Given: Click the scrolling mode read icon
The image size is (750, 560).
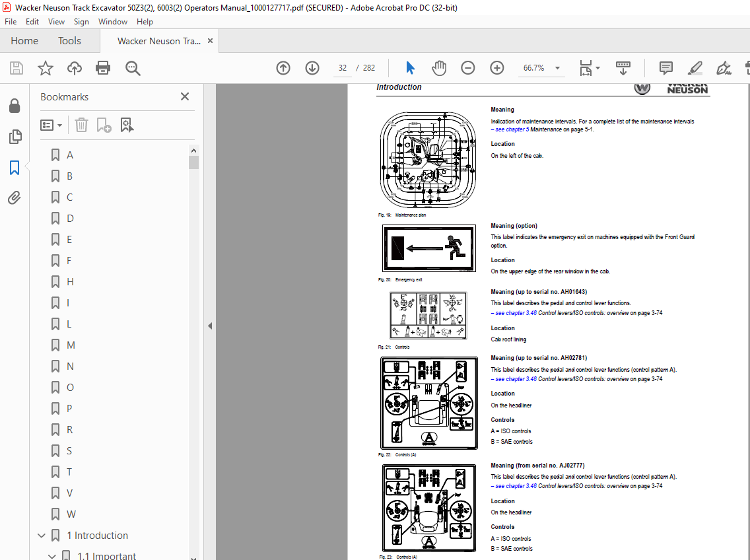Looking at the screenshot, I should 623,68.
